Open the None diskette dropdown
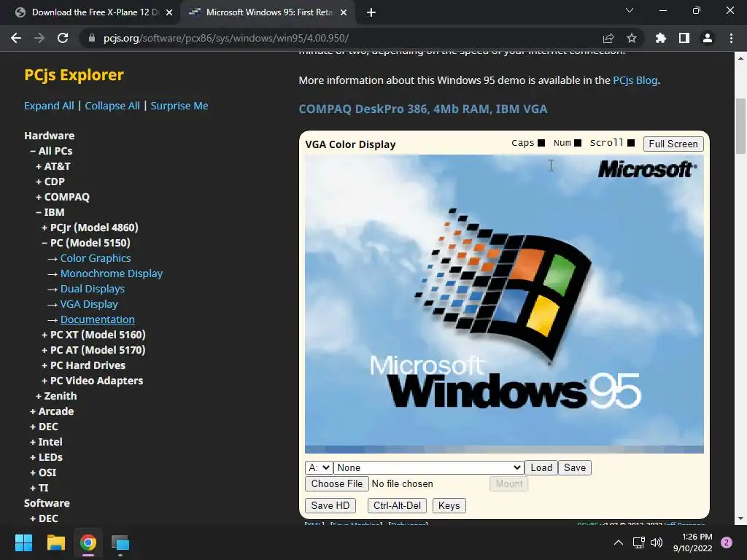Viewport: 747px width, 560px height. [x=429, y=467]
